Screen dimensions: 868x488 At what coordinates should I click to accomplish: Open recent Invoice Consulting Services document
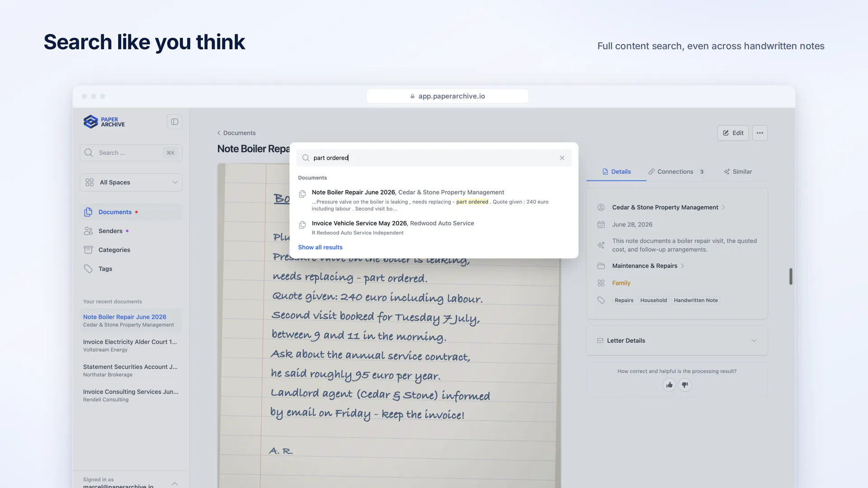pyautogui.click(x=131, y=395)
